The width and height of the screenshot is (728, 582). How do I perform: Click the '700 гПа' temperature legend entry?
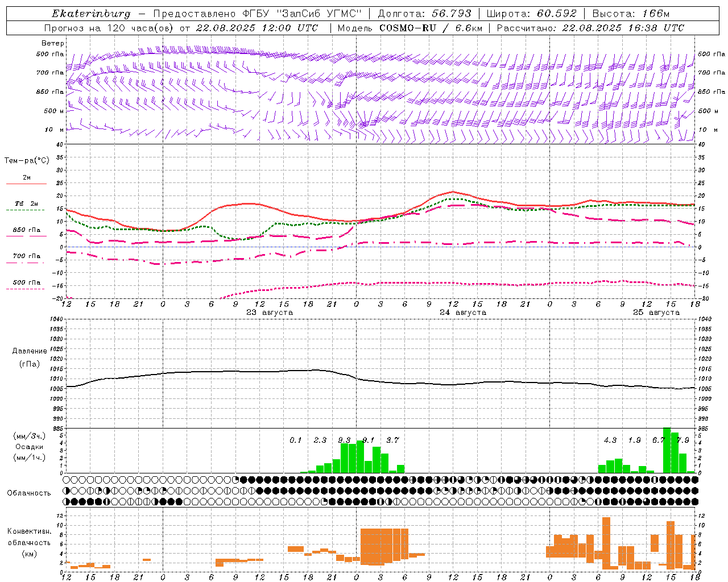(27, 256)
